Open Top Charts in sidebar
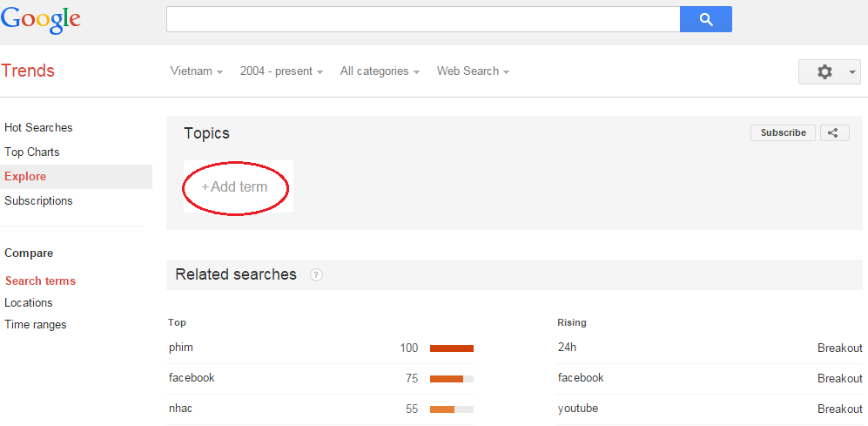The image size is (868, 426). [31, 152]
